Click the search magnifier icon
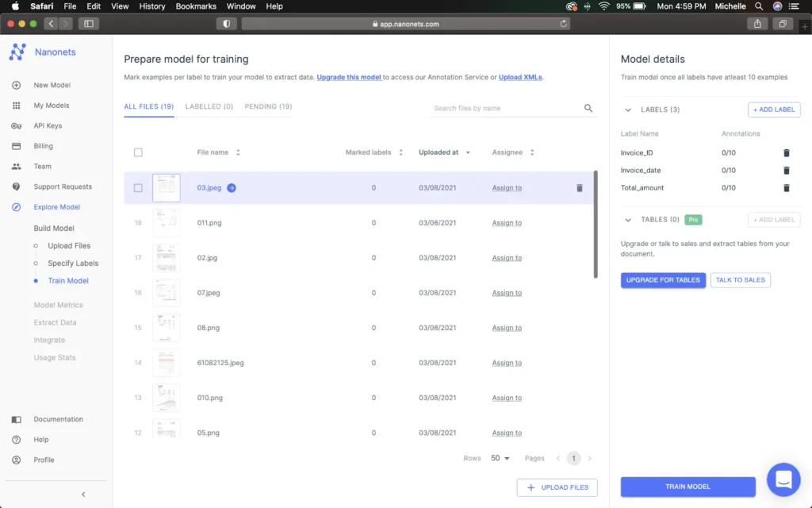 click(588, 107)
